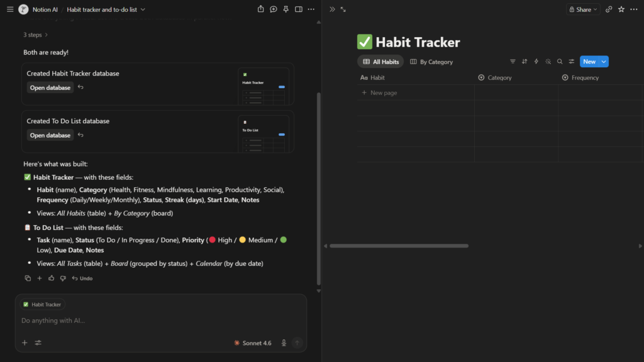Collapse the side peek with double chevron

[332, 9]
